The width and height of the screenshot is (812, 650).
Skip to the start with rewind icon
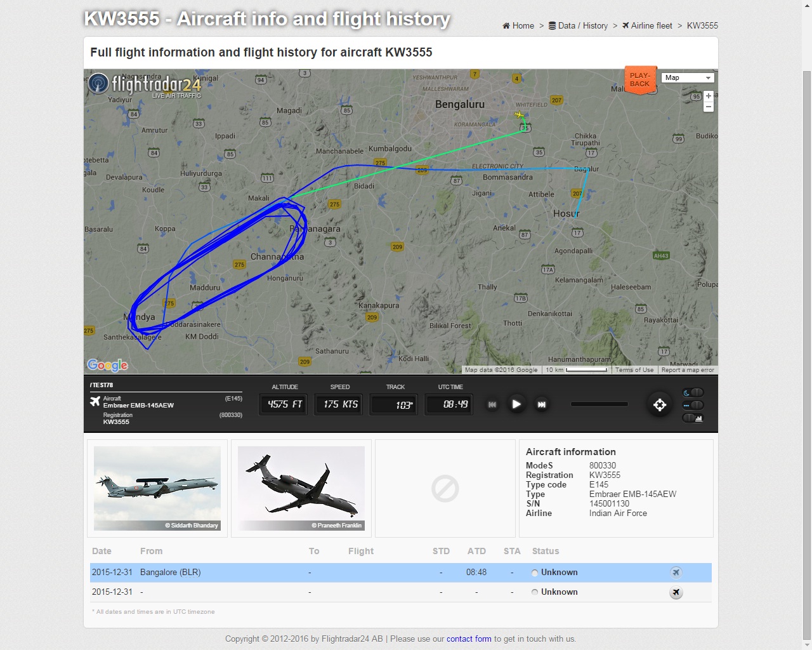[x=492, y=404]
